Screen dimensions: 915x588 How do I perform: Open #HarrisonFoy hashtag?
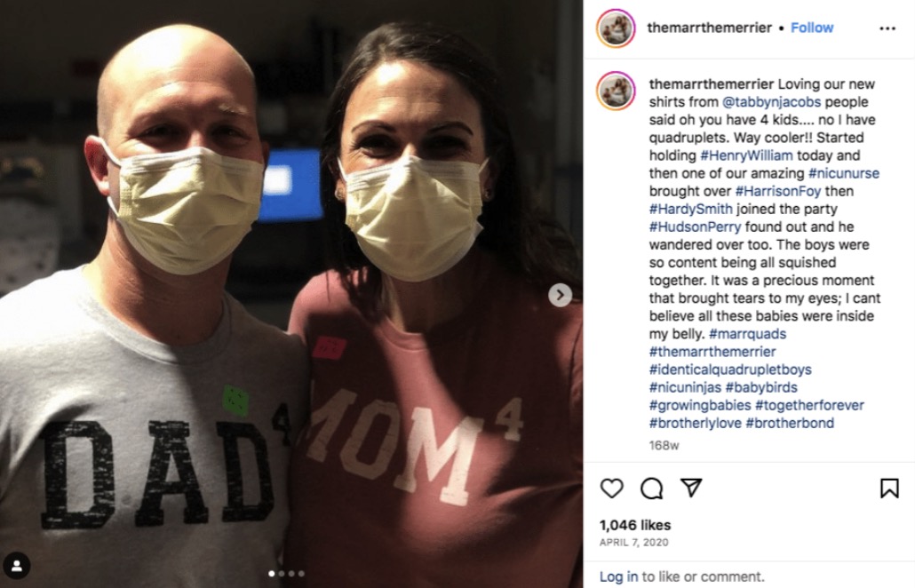778,191
